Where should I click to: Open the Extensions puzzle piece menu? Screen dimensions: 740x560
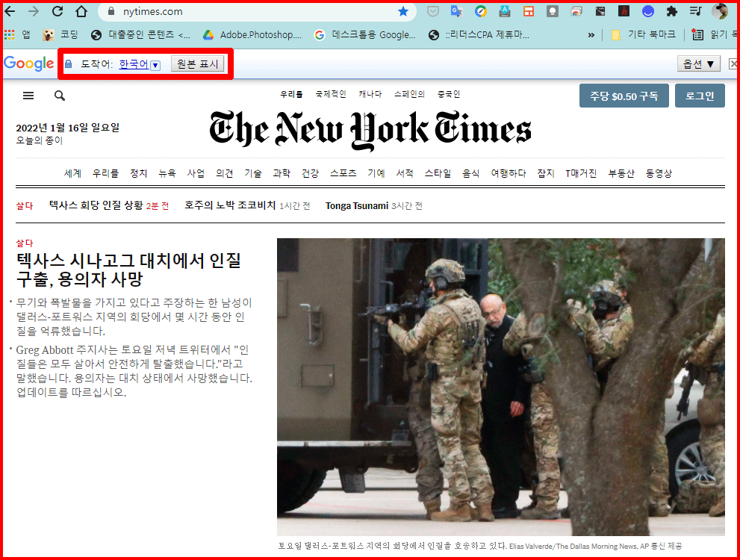pyautogui.click(x=672, y=12)
